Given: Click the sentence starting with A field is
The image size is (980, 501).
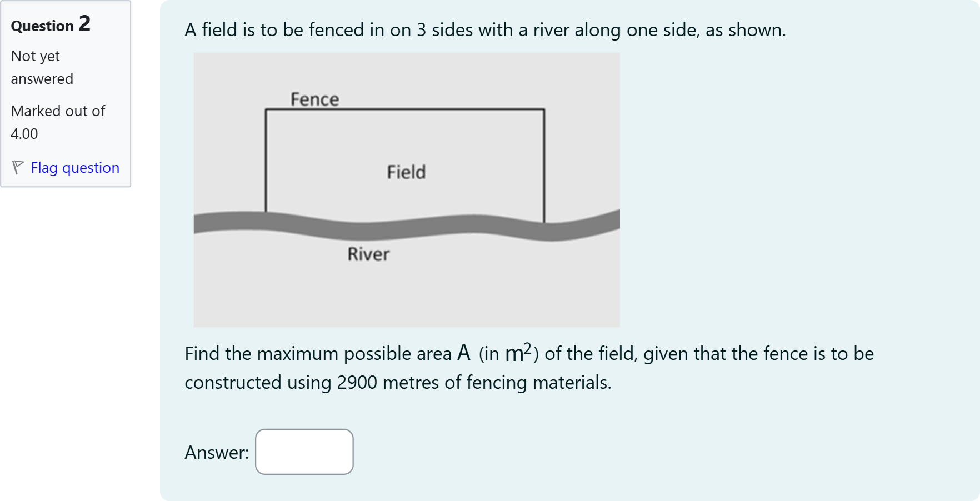Looking at the screenshot, I should coord(485,30).
